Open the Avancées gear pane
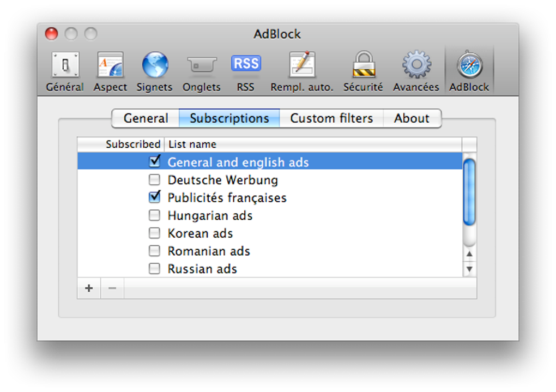This screenshot has width=556, height=392. click(x=416, y=72)
